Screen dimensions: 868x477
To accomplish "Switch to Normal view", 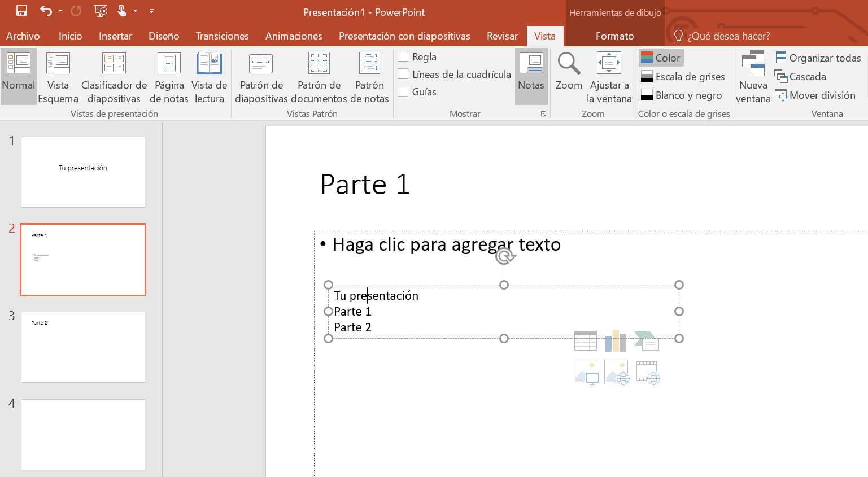I will pyautogui.click(x=19, y=76).
